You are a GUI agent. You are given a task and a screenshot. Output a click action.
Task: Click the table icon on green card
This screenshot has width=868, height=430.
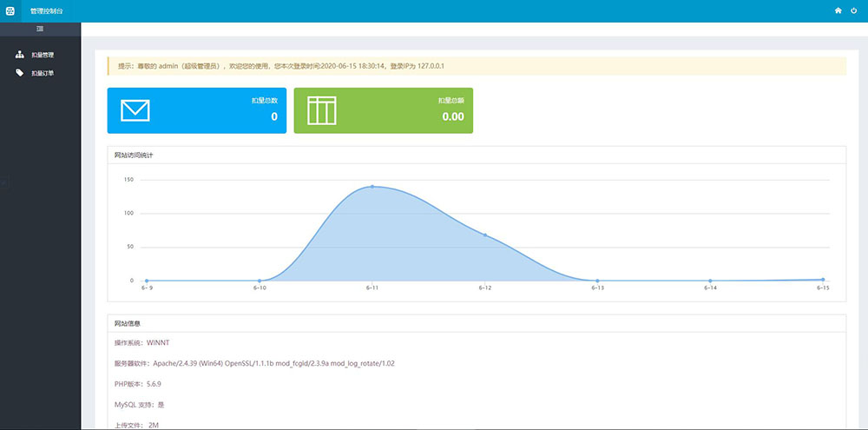[x=322, y=110]
